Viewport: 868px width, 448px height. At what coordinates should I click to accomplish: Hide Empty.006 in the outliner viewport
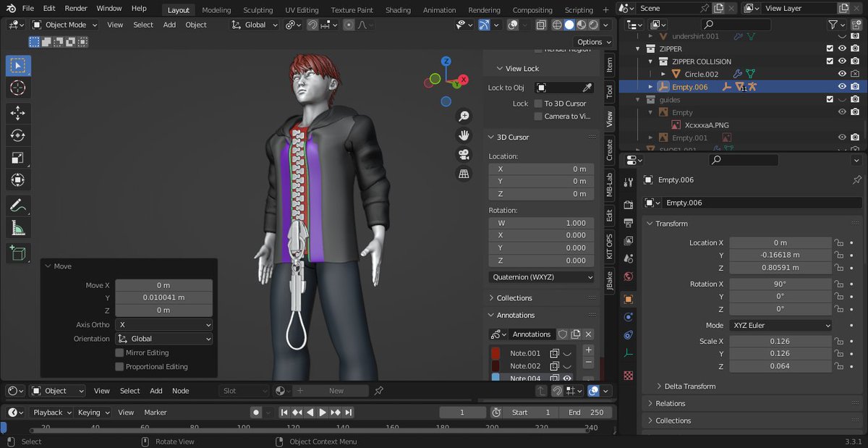point(842,86)
